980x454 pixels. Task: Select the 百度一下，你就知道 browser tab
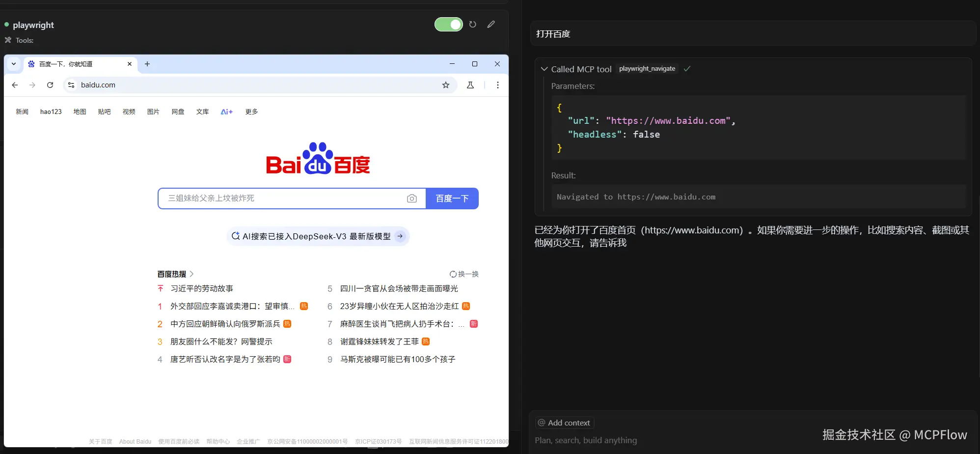(x=80, y=64)
